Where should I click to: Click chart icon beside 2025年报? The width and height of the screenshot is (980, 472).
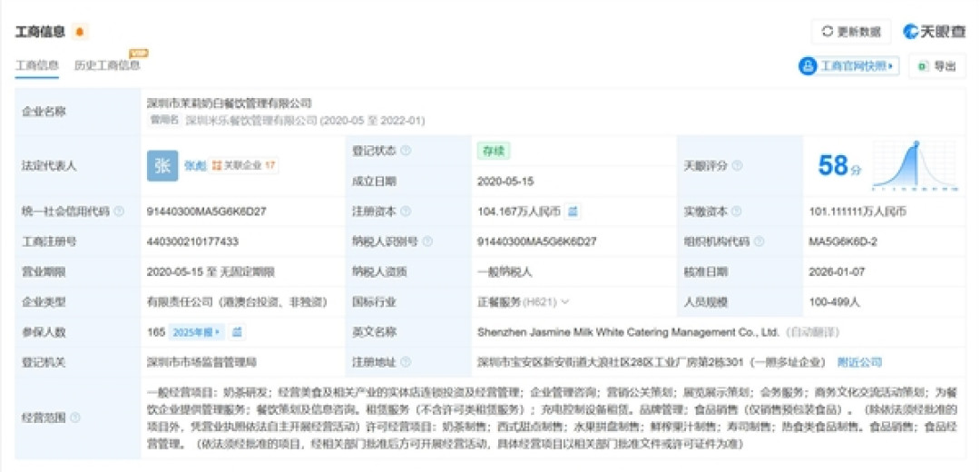point(237,332)
